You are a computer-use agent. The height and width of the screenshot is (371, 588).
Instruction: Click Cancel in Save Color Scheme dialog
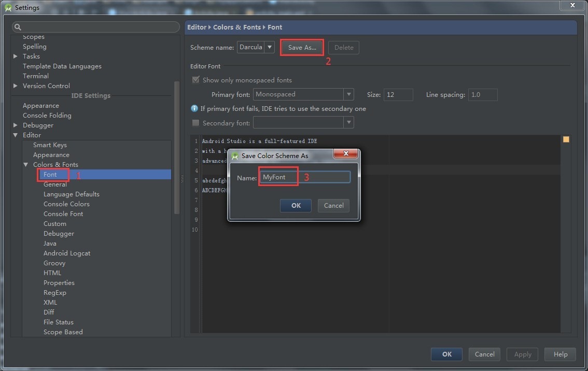click(x=333, y=206)
